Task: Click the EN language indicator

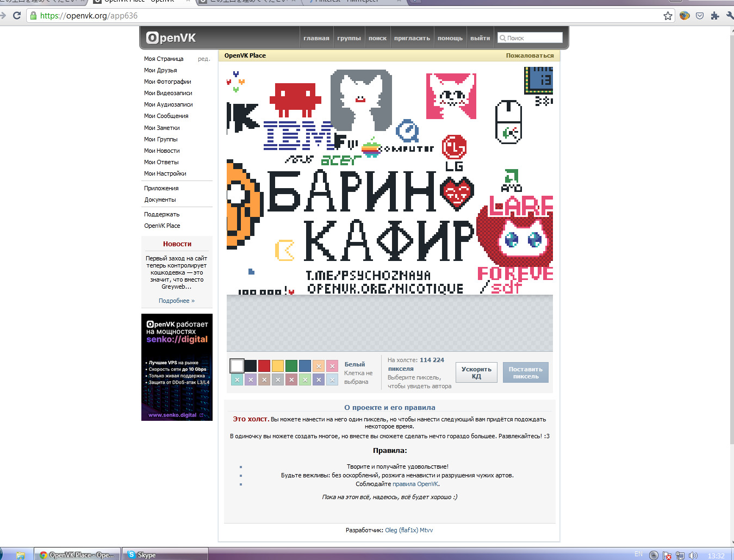Action: coord(638,554)
